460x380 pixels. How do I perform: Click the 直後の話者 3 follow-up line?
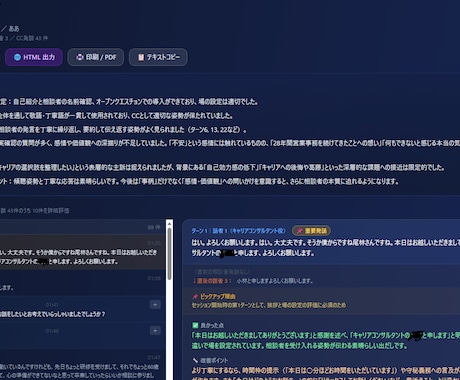253,281
